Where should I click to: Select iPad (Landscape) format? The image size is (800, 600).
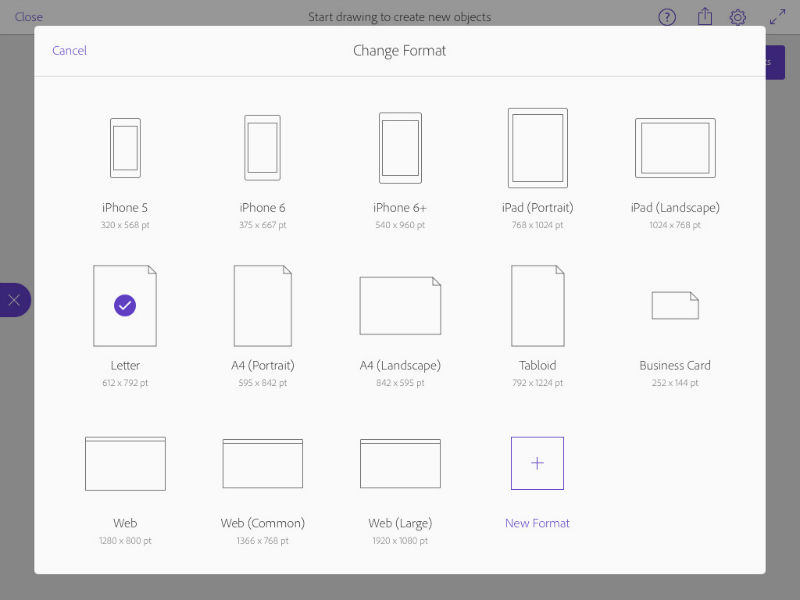[x=675, y=148]
